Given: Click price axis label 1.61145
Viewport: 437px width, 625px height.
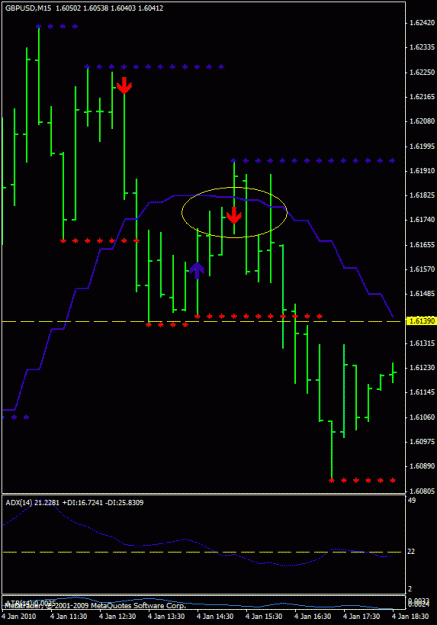Looking at the screenshot, I should 422,393.
